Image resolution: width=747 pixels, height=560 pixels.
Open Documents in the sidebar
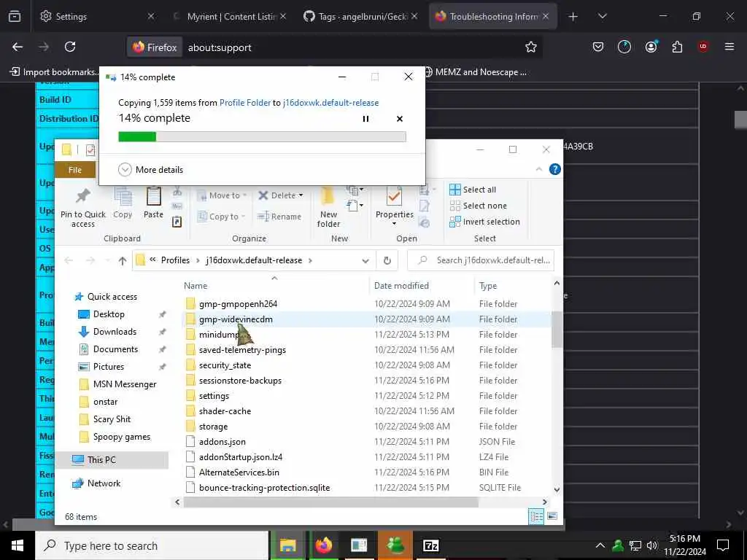coord(115,349)
